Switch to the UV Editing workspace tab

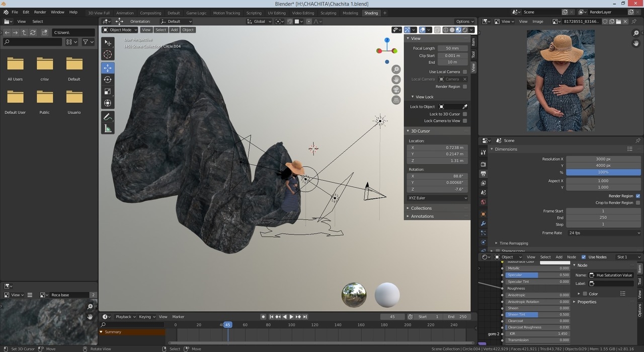tap(277, 13)
